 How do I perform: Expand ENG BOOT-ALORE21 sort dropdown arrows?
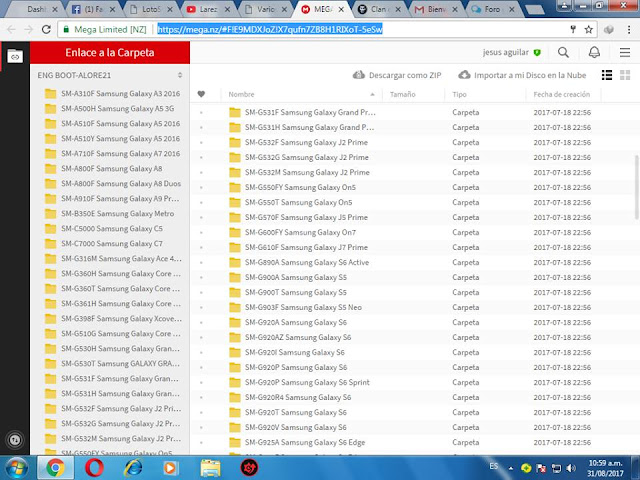click(180, 75)
